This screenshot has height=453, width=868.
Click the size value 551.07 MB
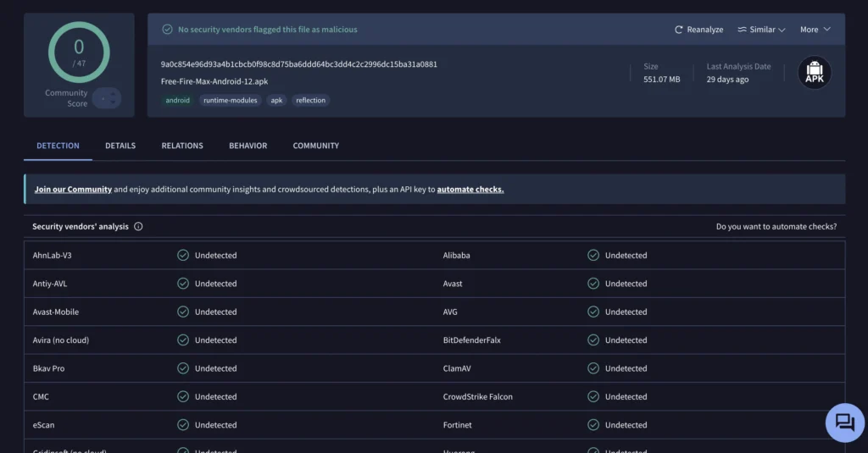coord(661,79)
